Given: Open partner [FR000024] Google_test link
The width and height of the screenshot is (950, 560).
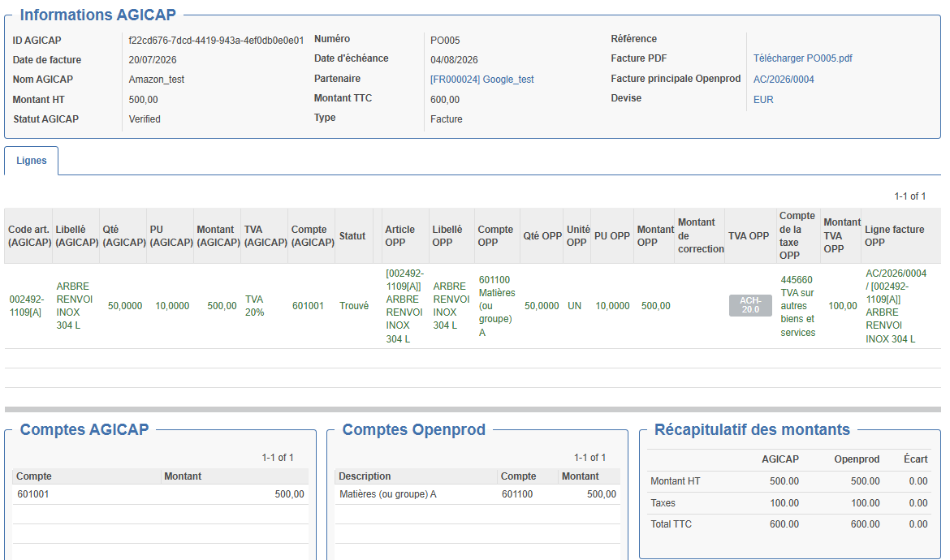Looking at the screenshot, I should [x=481, y=80].
